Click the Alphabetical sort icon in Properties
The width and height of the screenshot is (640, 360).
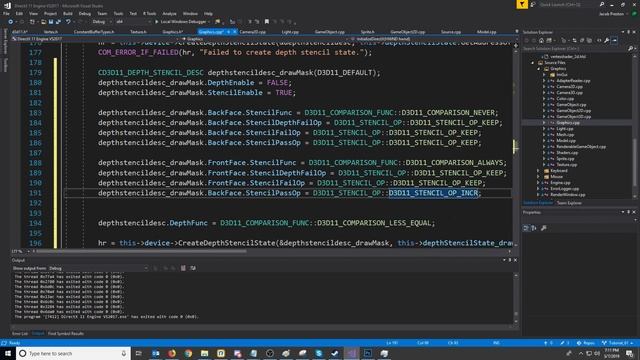coord(534,228)
